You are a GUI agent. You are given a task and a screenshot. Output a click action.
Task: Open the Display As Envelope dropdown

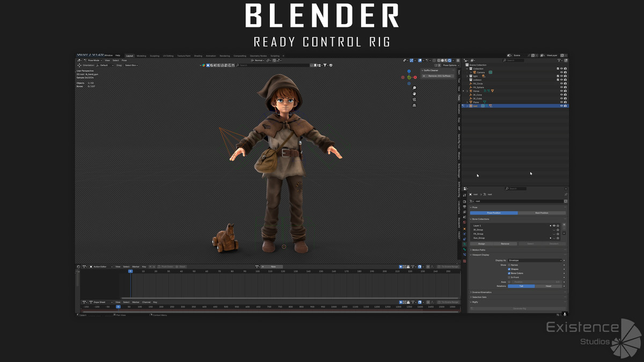[535, 260]
